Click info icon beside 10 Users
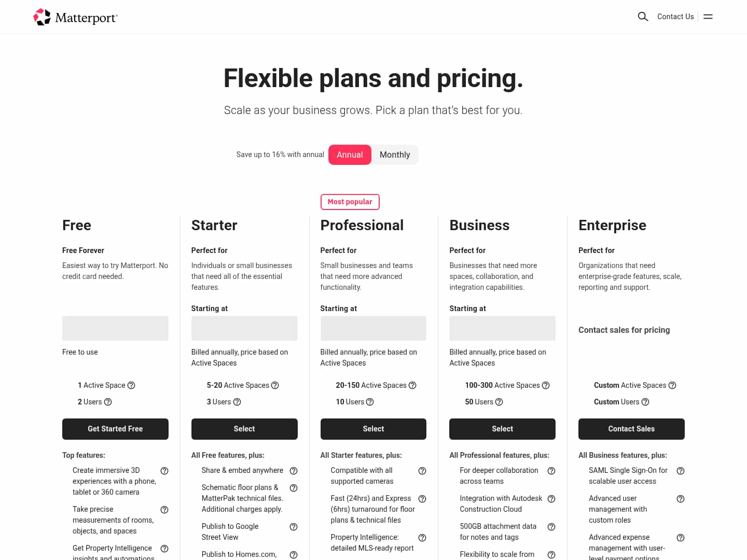 [x=370, y=402]
